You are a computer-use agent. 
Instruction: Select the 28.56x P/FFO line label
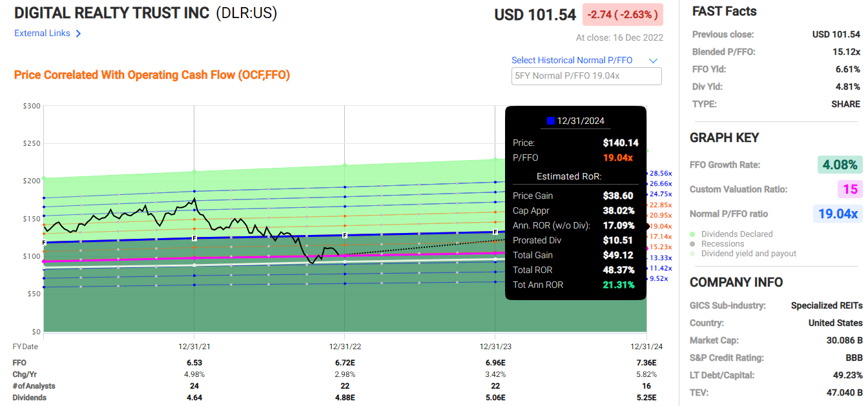coord(661,173)
